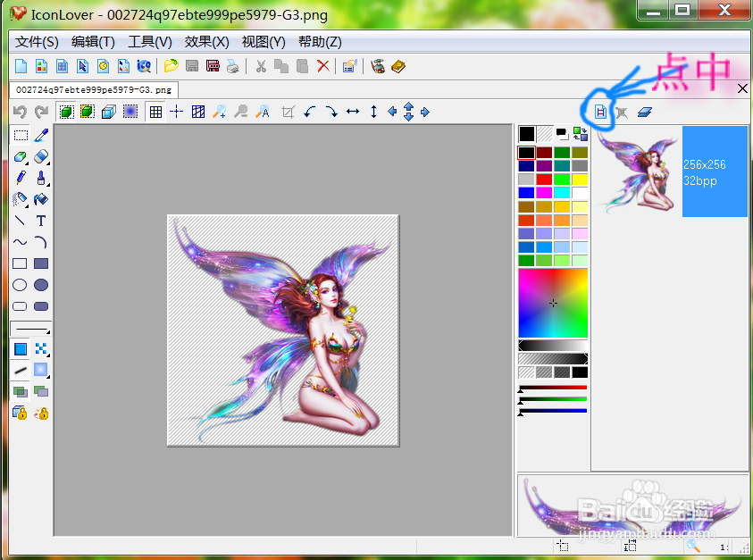Viewport: 753px width, 560px height.
Task: Shift image left with blue arrow
Action: click(392, 112)
